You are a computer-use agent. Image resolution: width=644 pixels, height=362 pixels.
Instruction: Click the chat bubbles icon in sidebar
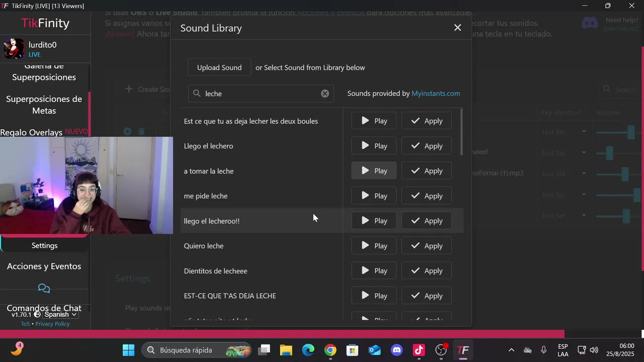(44, 288)
